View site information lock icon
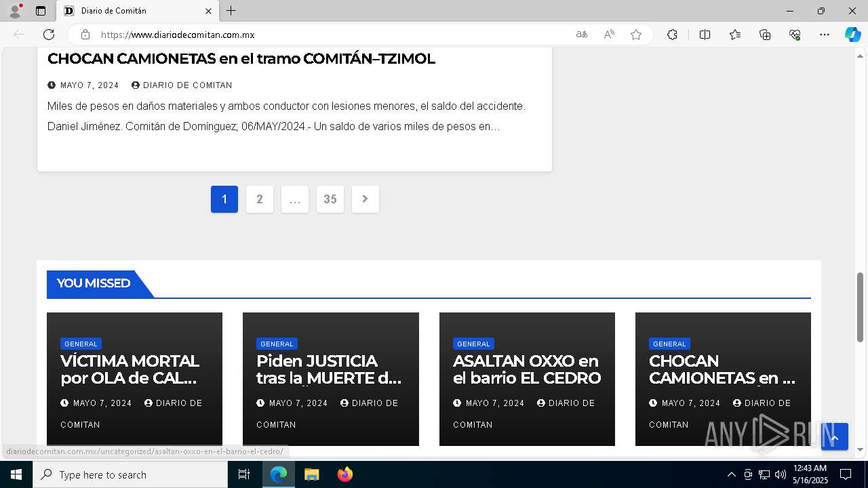The height and width of the screenshot is (488, 868). [85, 35]
